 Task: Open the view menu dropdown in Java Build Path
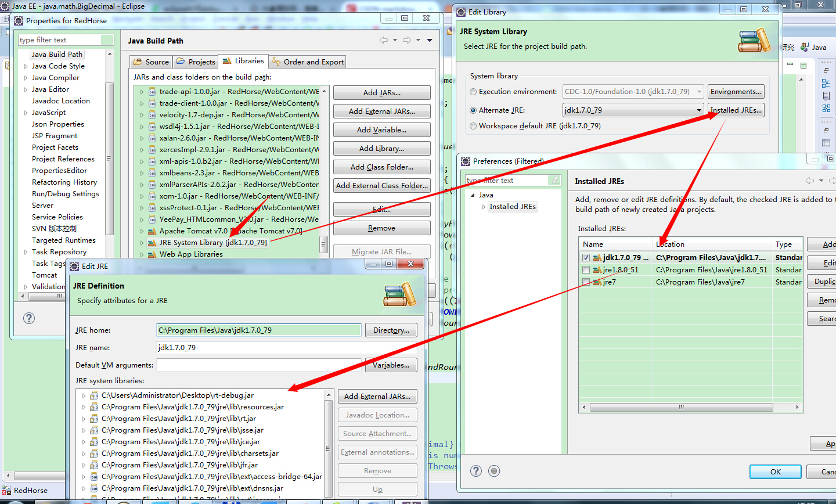tap(430, 40)
